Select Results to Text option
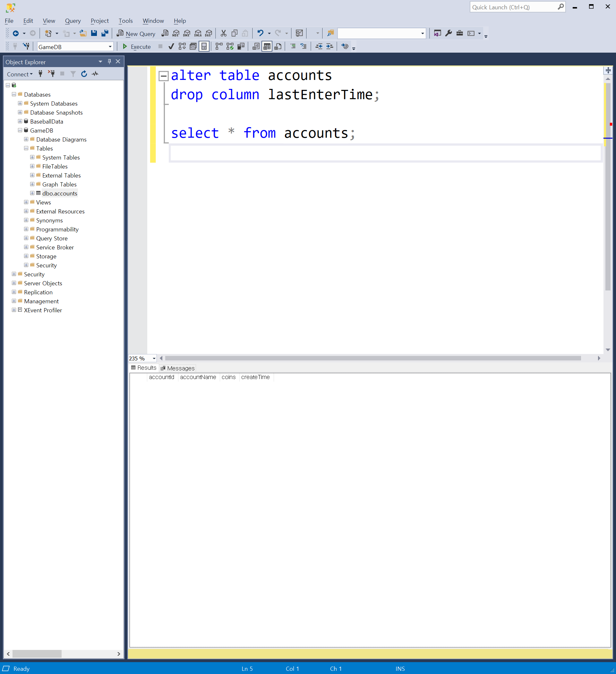Screen dimensions: 616x674 point(256,47)
